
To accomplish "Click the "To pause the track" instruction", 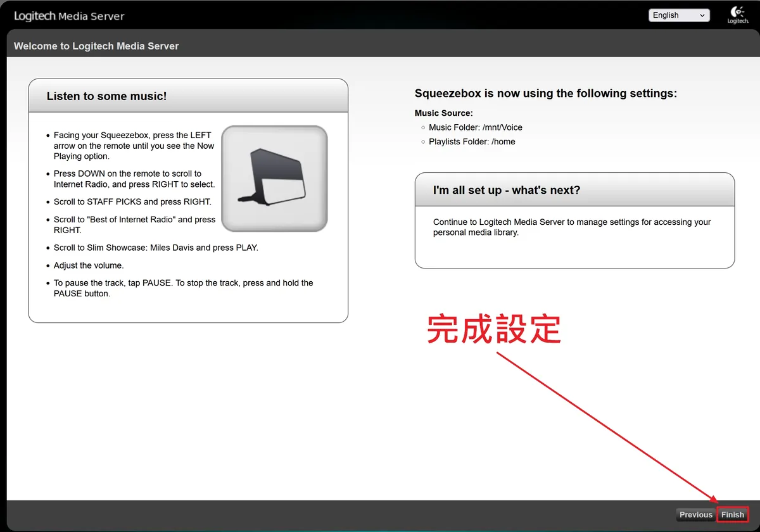I will click(184, 288).
